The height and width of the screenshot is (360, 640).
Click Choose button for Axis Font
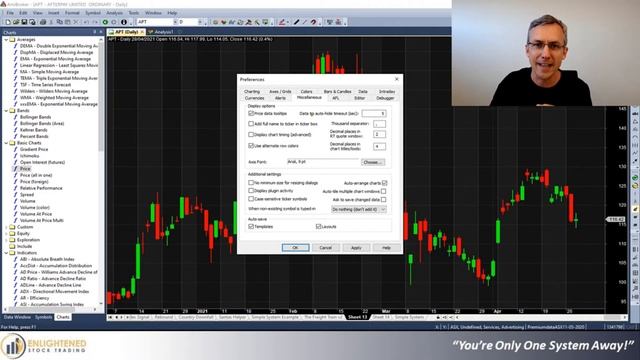coord(373,162)
